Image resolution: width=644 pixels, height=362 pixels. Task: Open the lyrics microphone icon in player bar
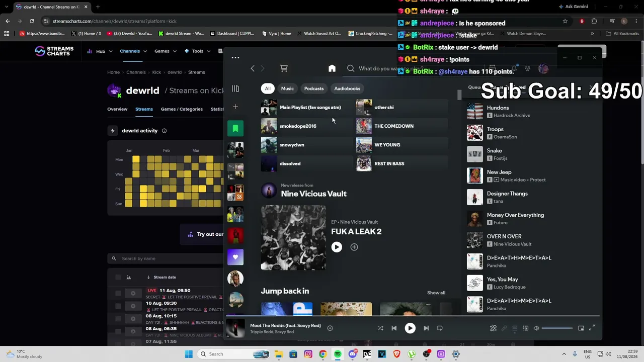click(x=504, y=328)
